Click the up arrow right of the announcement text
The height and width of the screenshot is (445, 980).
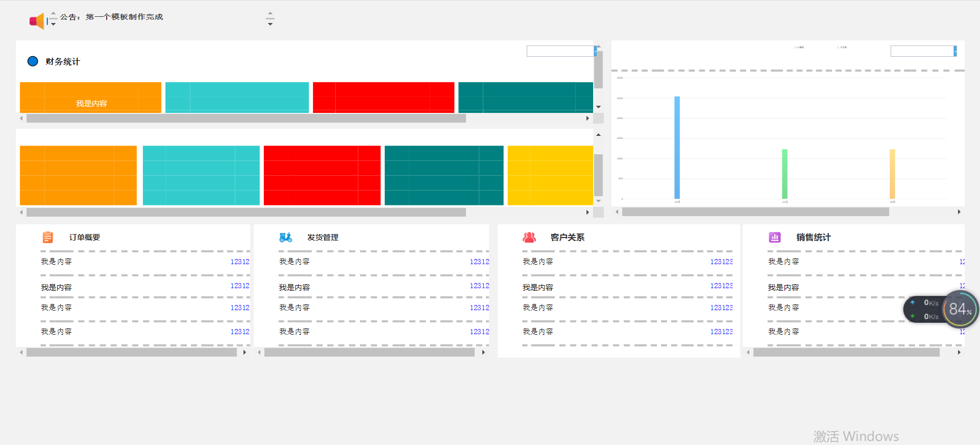point(271,13)
